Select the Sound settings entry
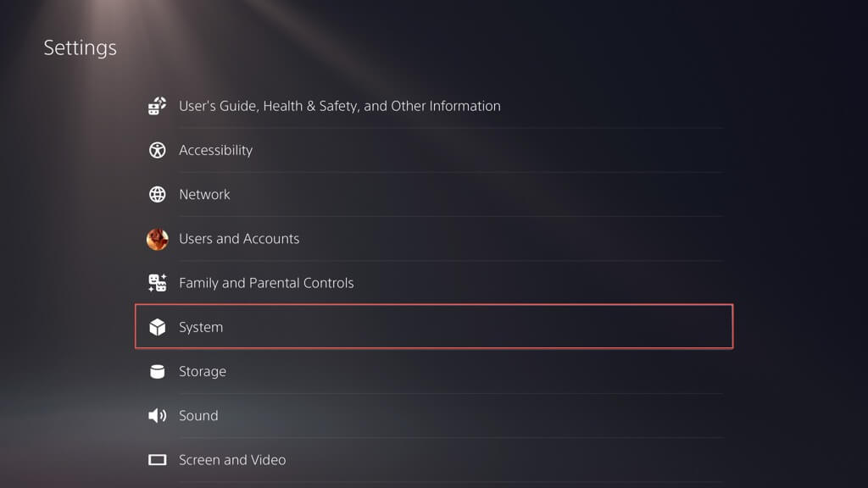Viewport: 868px width, 488px height. (198, 415)
